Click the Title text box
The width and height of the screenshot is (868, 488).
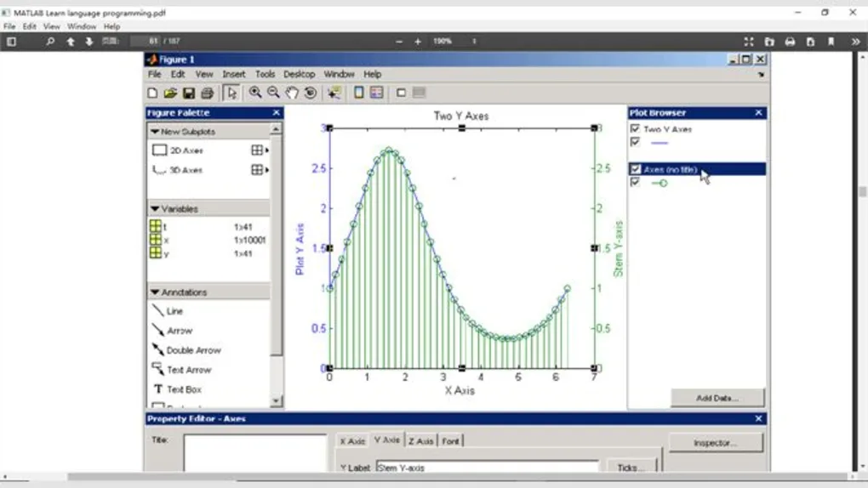click(255, 453)
